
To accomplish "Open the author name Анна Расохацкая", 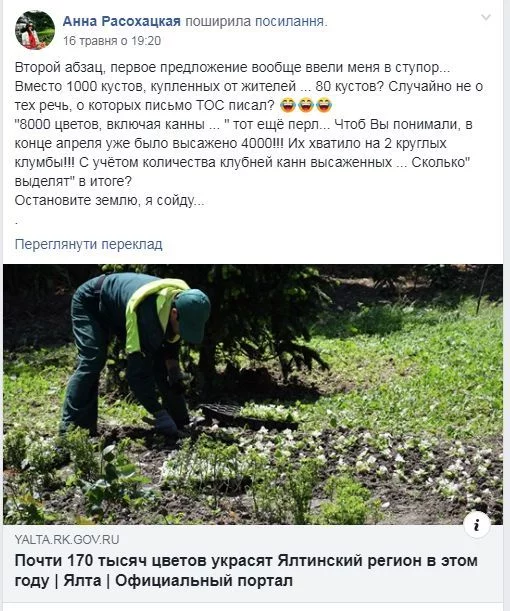I will (x=122, y=21).
